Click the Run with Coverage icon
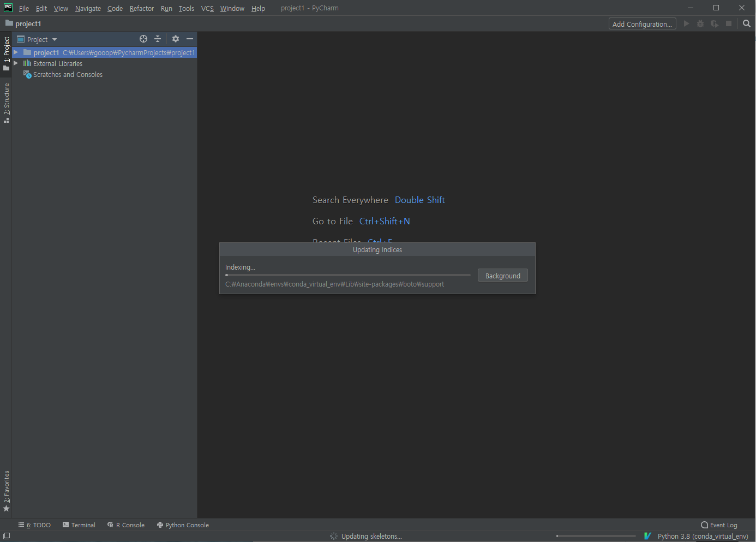The image size is (756, 542). click(x=715, y=23)
